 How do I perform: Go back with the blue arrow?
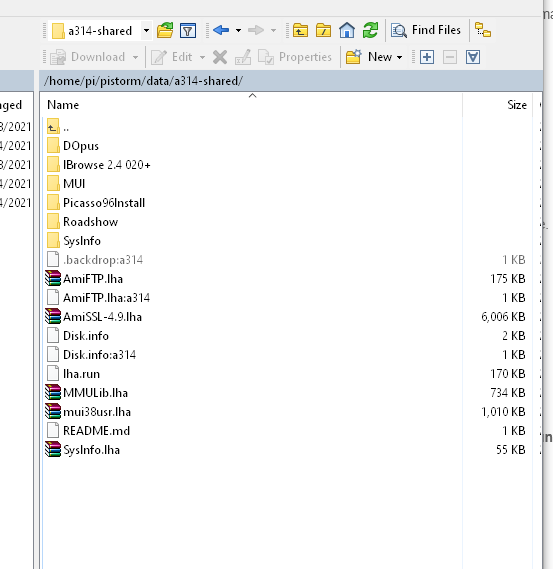pos(221,30)
